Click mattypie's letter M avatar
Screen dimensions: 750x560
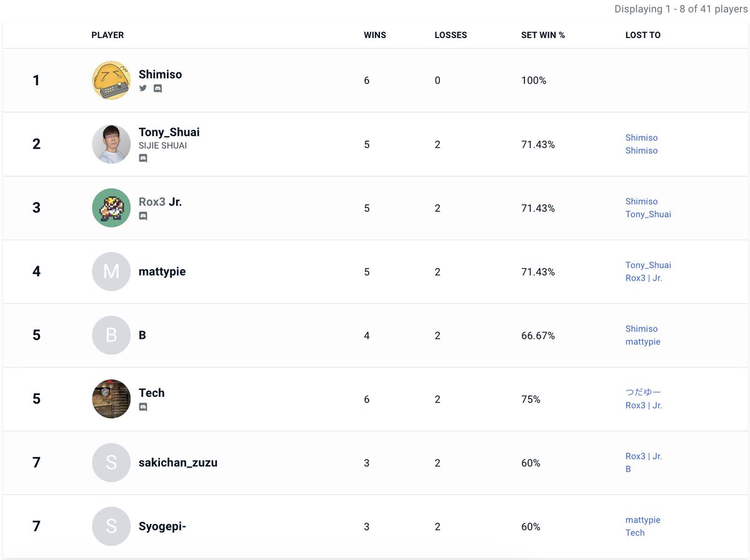pos(111,272)
